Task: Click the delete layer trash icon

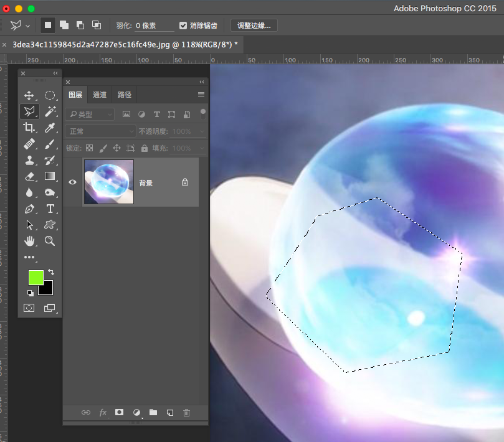Action: click(186, 412)
